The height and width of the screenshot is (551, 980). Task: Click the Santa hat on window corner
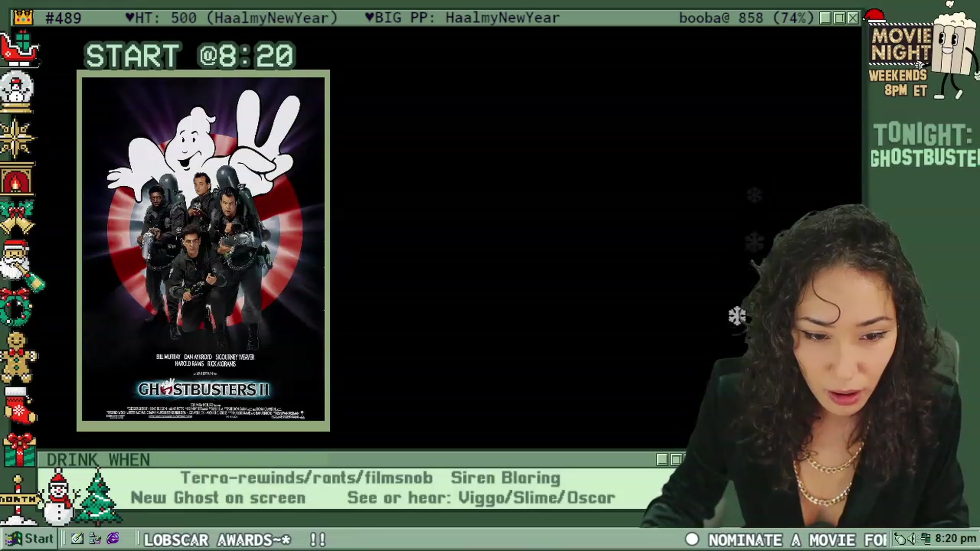875,16
